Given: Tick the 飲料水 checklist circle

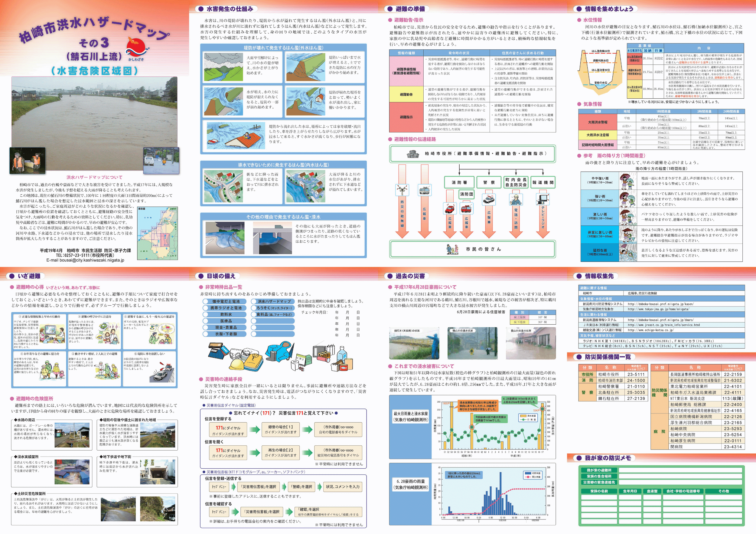Looking at the screenshot, I should coord(205,314).
